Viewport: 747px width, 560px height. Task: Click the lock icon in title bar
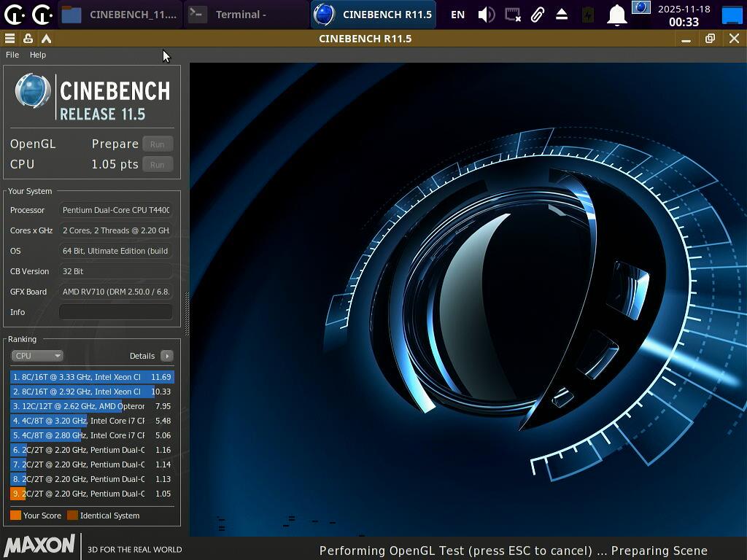click(x=28, y=39)
